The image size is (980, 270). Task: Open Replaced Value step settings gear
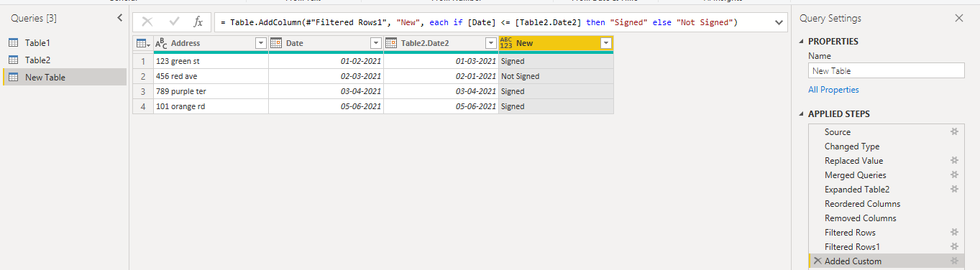click(954, 161)
